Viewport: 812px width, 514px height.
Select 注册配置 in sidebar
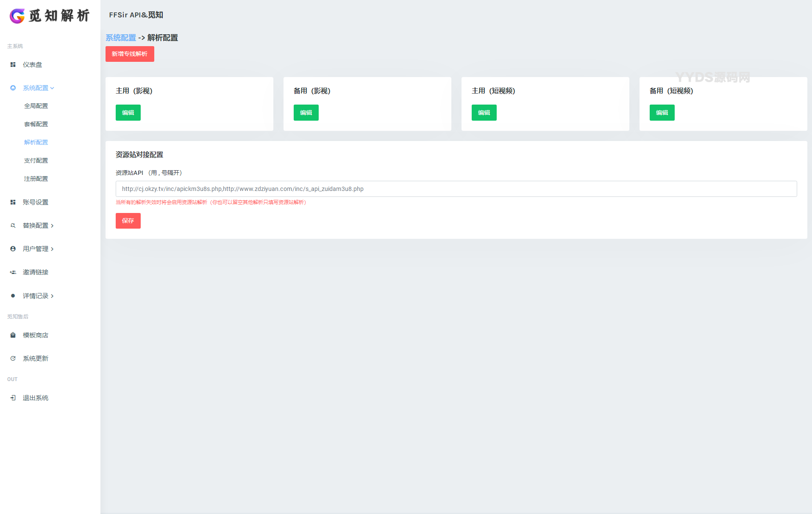pyautogui.click(x=36, y=179)
